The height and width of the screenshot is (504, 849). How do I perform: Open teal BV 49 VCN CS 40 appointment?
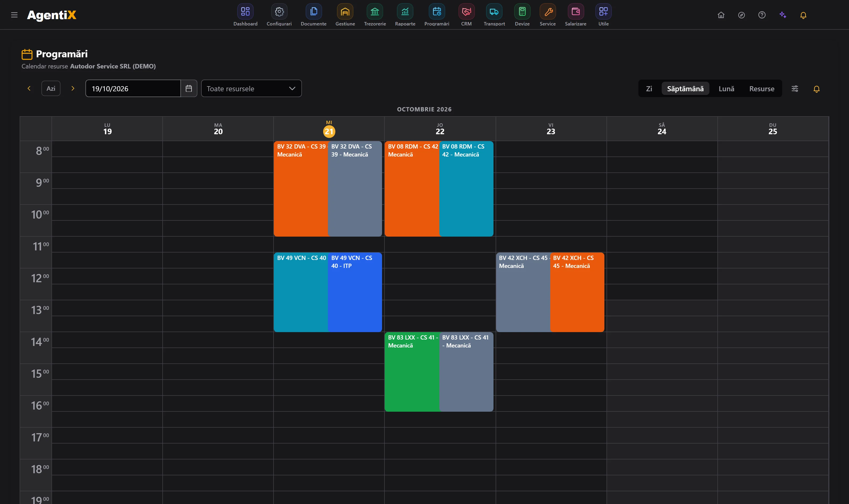pyautogui.click(x=301, y=292)
